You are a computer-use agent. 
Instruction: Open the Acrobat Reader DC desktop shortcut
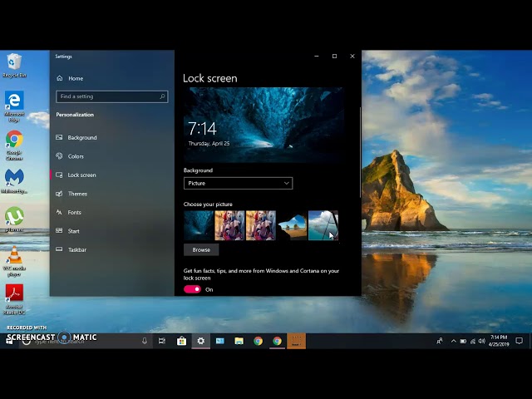pos(14,299)
